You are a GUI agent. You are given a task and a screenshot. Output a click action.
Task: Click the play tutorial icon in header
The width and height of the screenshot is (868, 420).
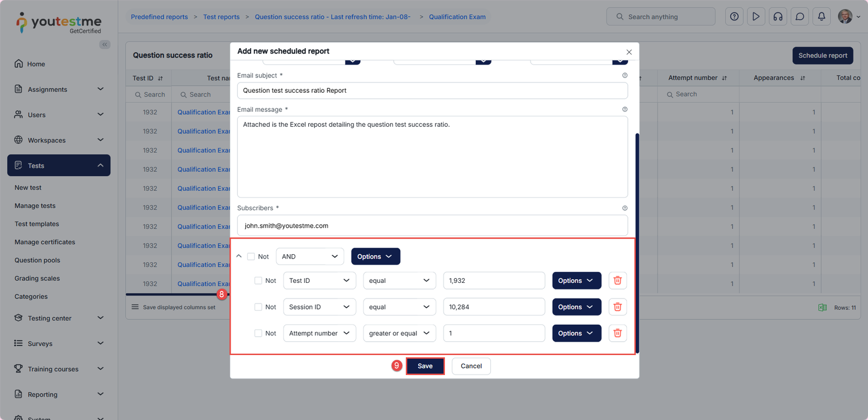[756, 17]
